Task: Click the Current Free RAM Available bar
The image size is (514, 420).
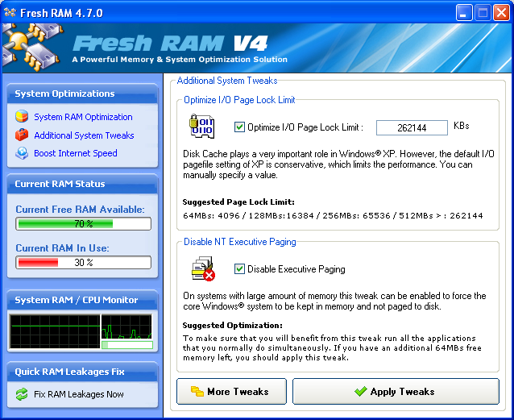Action: pos(83,224)
